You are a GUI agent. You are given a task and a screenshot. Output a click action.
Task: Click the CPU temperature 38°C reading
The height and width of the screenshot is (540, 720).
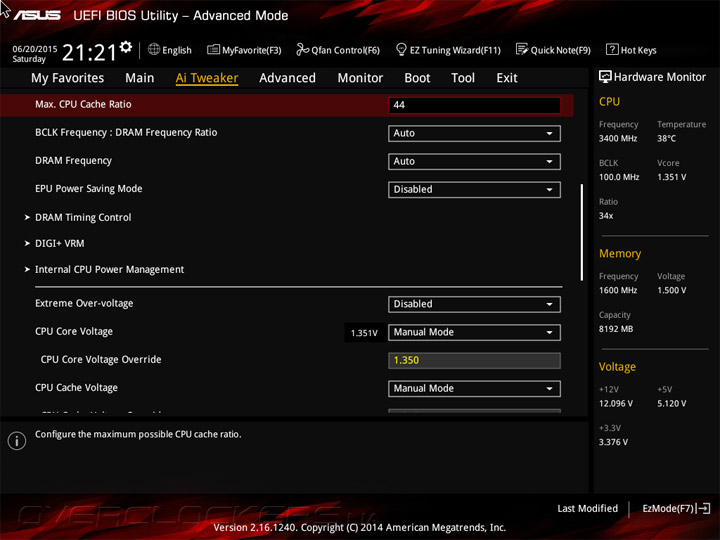point(666,138)
